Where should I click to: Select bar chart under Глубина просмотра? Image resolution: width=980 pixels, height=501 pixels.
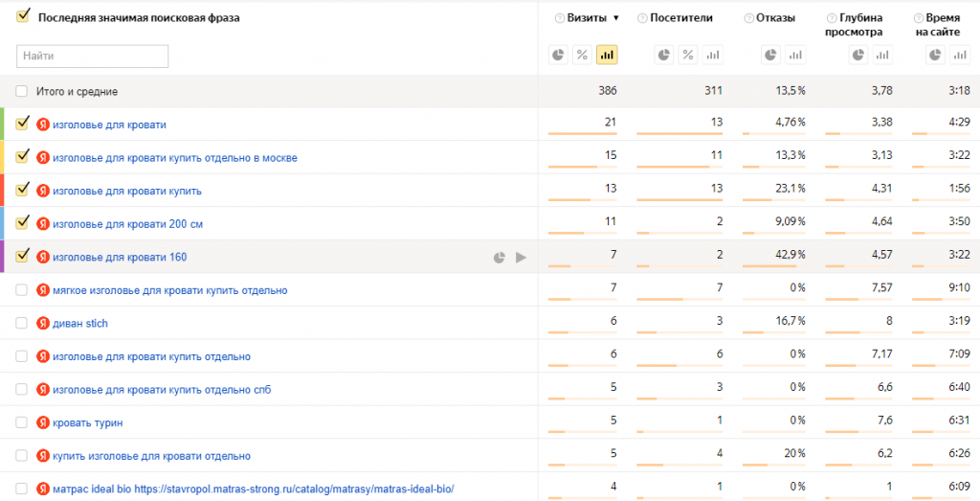coord(881,55)
